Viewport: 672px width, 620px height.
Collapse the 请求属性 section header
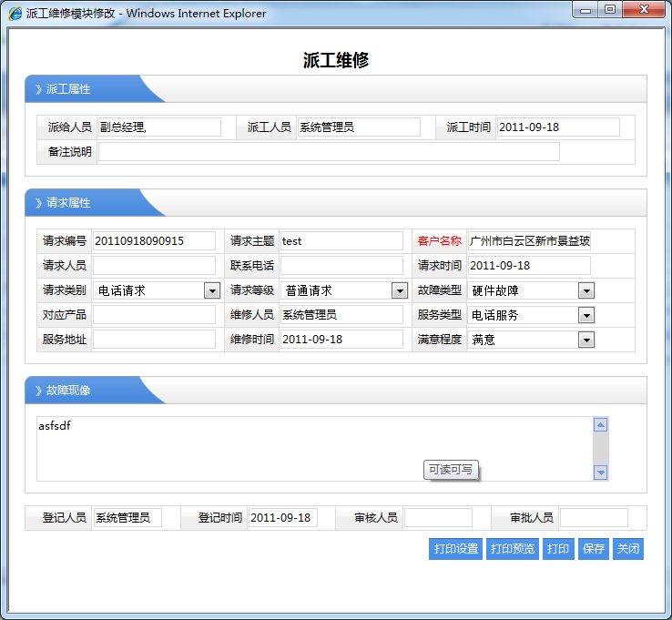click(68, 203)
